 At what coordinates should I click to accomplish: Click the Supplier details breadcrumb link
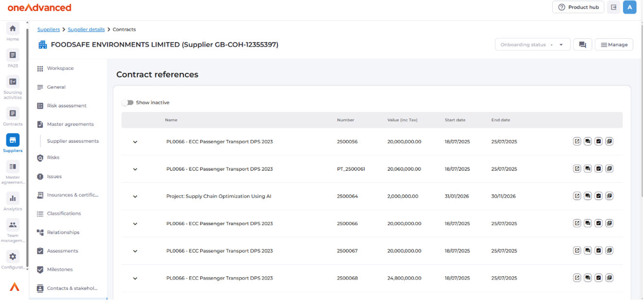pyautogui.click(x=86, y=30)
